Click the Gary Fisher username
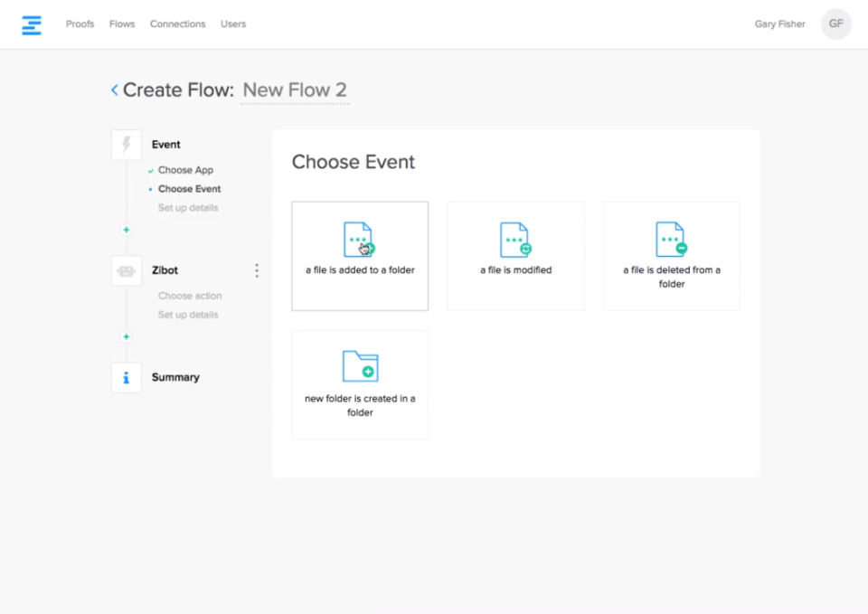The width and height of the screenshot is (868, 614). 779,24
